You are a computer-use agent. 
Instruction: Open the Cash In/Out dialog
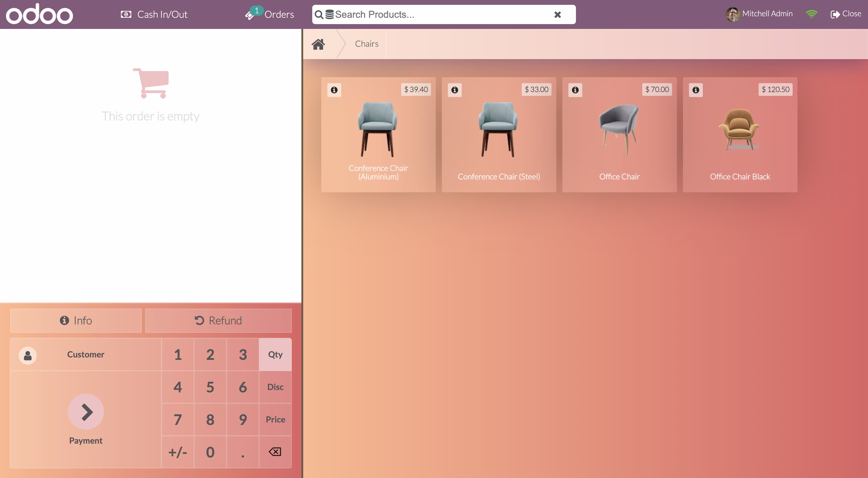(154, 14)
